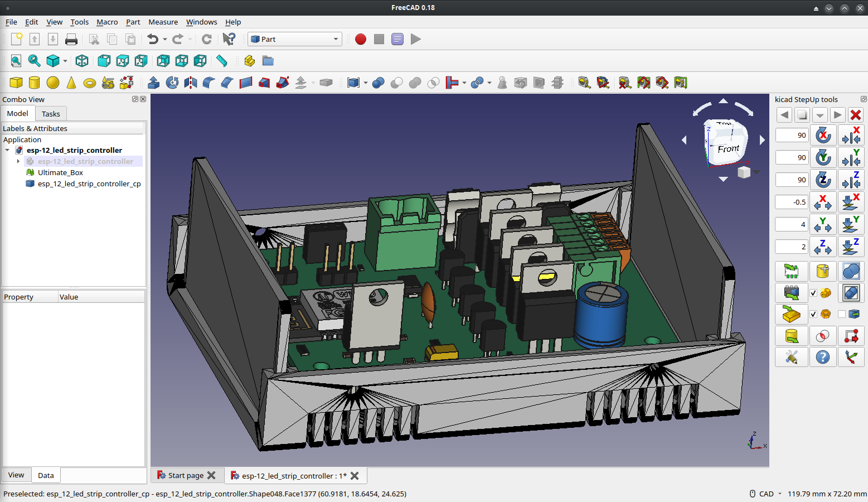Select the yellow Cube primitive tool
Screen dimensions: 868x502
coord(16,83)
